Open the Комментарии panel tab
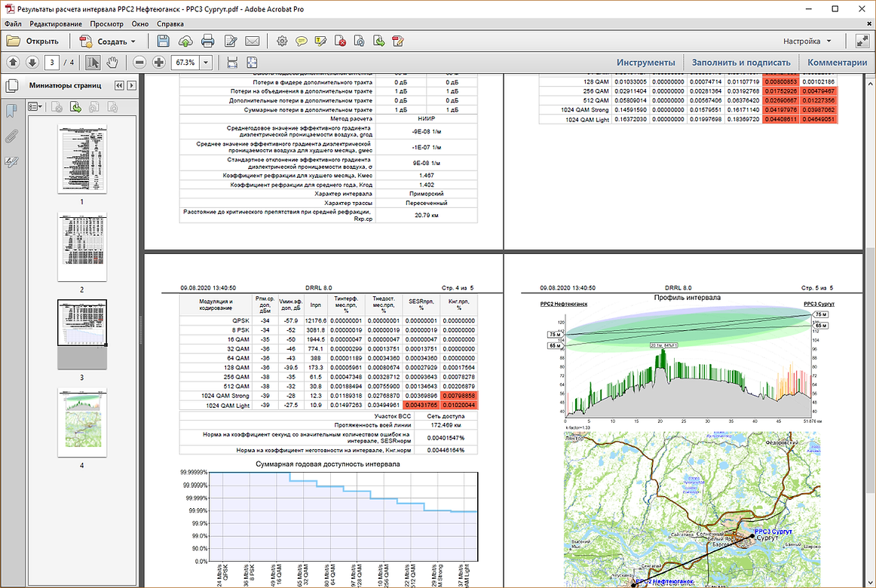 (x=837, y=63)
